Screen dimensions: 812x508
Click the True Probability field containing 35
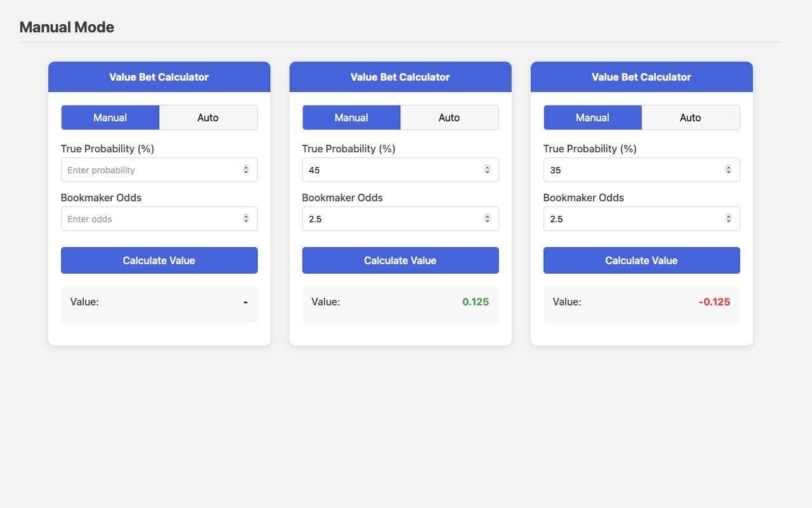tap(631, 170)
